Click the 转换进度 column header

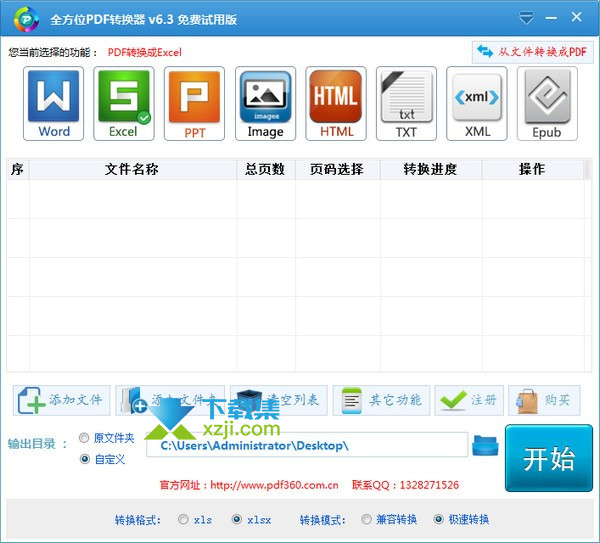tap(431, 169)
